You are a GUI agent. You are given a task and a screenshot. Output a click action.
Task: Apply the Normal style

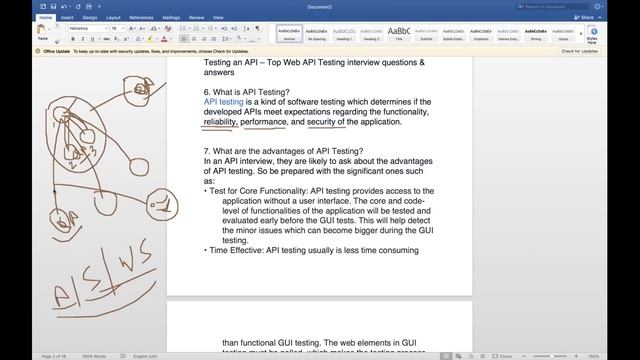(x=289, y=34)
